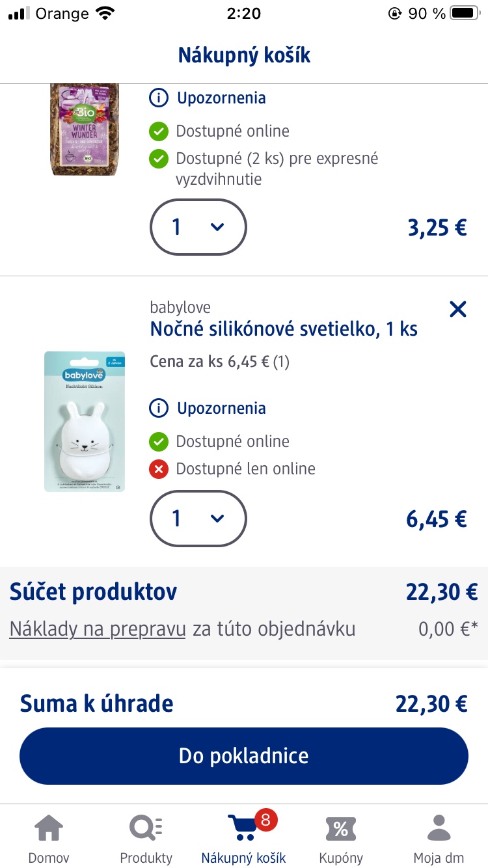This screenshot has width=488, height=868.
Task: Tap green express pickup availability icon
Action: tap(159, 159)
